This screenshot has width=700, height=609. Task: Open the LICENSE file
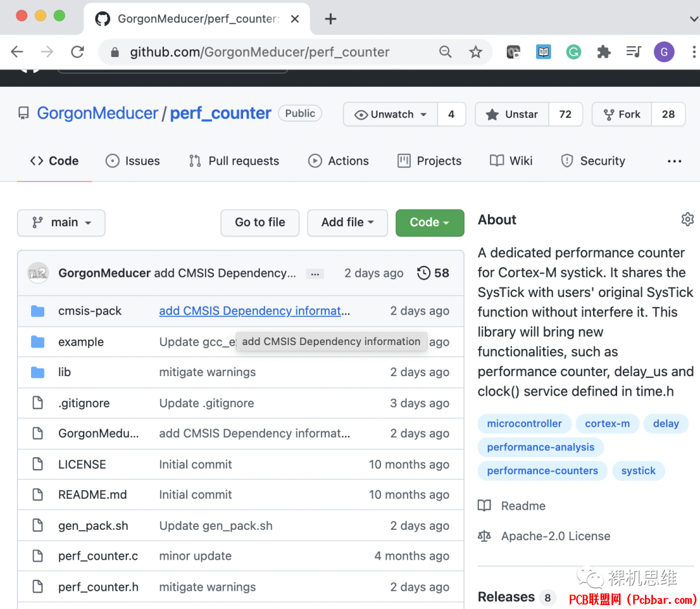pos(82,464)
